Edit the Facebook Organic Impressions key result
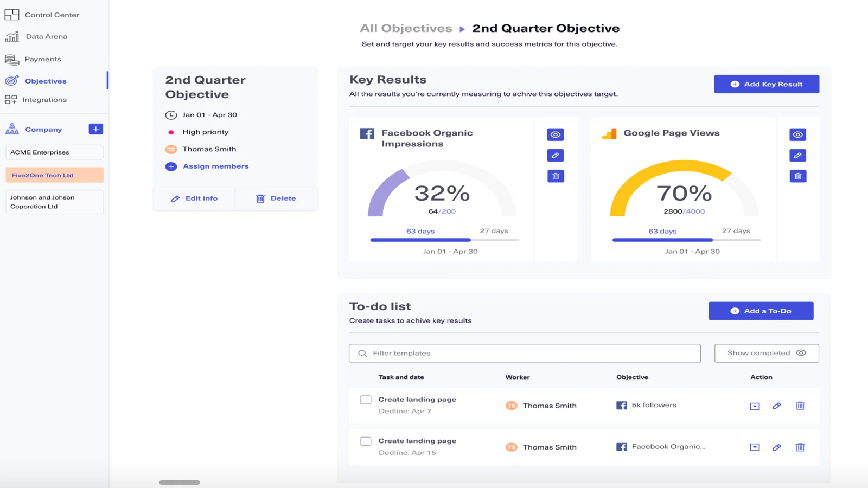Viewport: 868px width, 488px height. 556,156
